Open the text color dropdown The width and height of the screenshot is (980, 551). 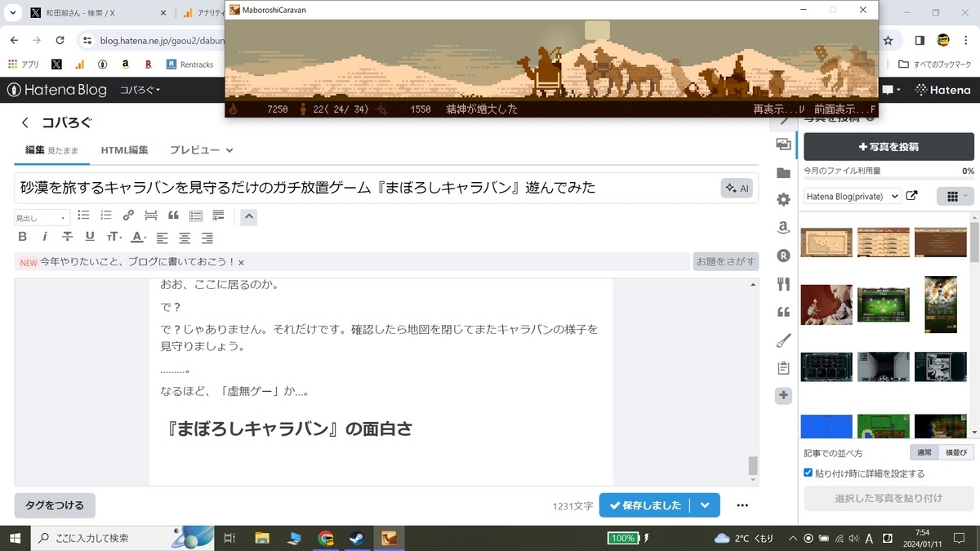pos(139,237)
